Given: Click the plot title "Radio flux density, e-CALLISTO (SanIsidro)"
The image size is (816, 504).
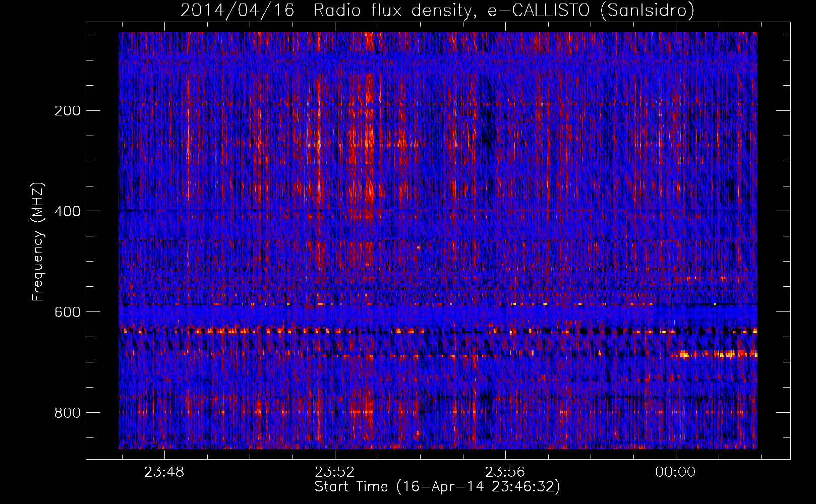Looking at the screenshot, I should [x=504, y=11].
